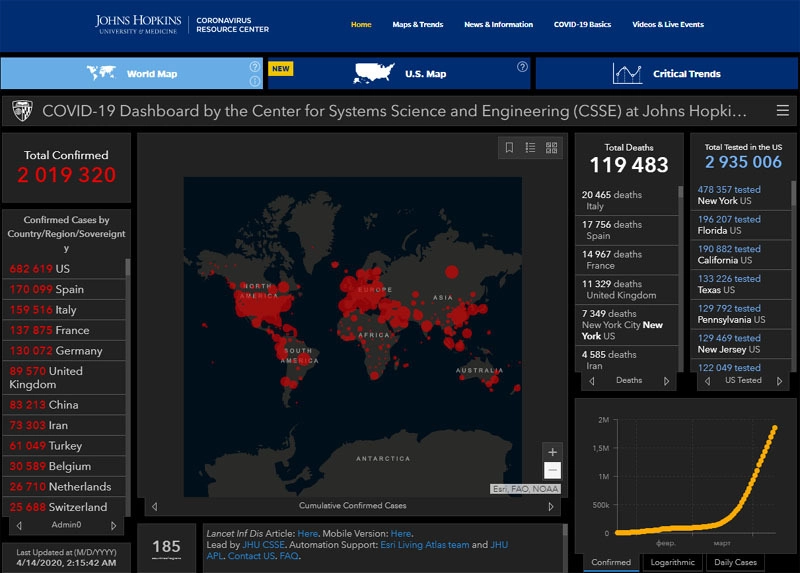
Task: Show the map legend list icon
Action: [530, 148]
